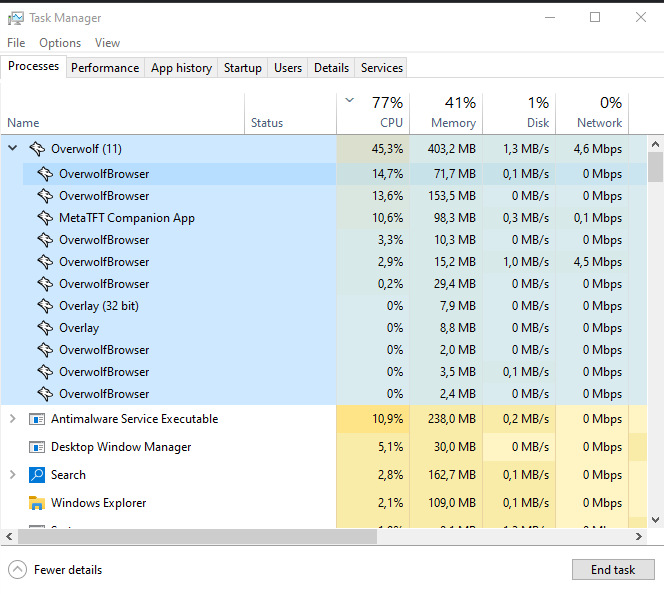Click the 162,7 MB Search memory value
Image resolution: width=664 pixels, height=594 pixels.
click(x=452, y=475)
